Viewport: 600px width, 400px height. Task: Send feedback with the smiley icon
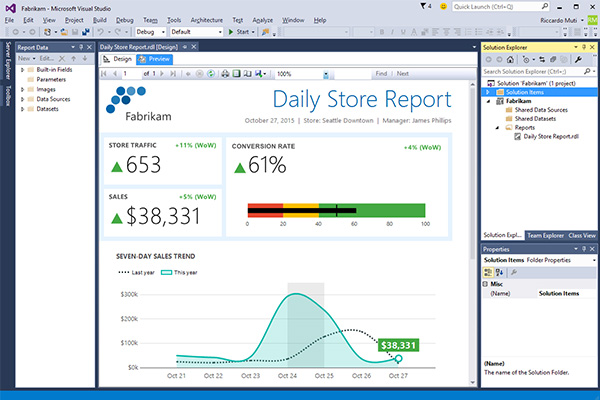[443, 7]
